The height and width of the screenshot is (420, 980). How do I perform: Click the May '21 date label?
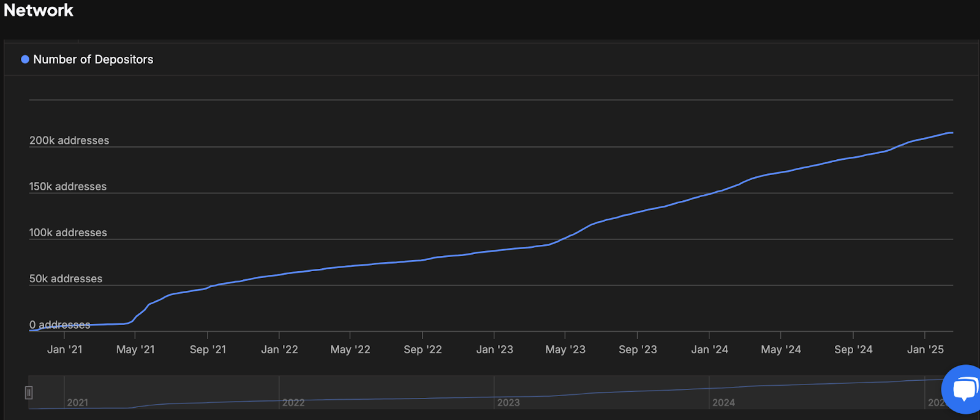click(135, 350)
